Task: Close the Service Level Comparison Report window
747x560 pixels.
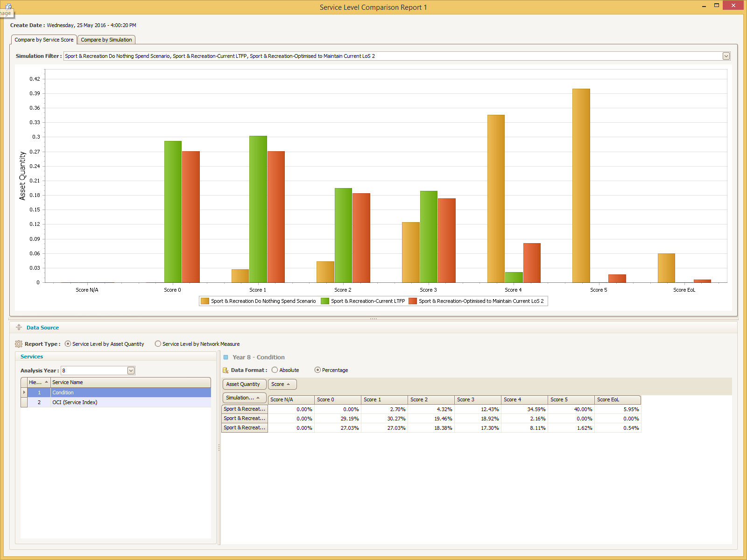Action: tap(733, 6)
